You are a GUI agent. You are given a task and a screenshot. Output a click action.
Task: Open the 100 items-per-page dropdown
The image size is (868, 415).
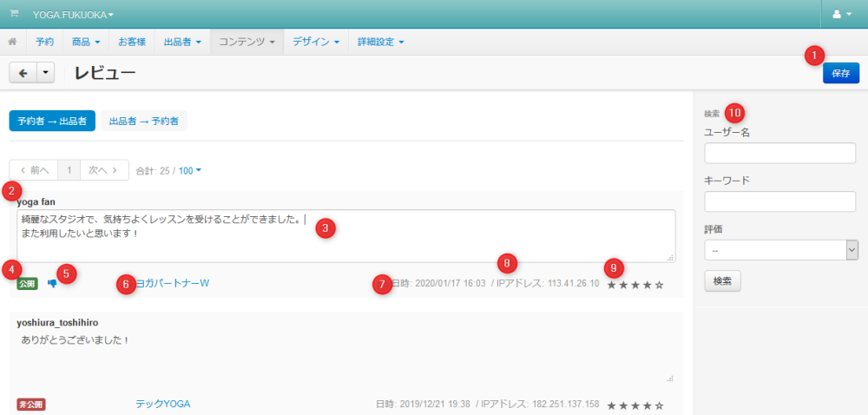pos(190,171)
